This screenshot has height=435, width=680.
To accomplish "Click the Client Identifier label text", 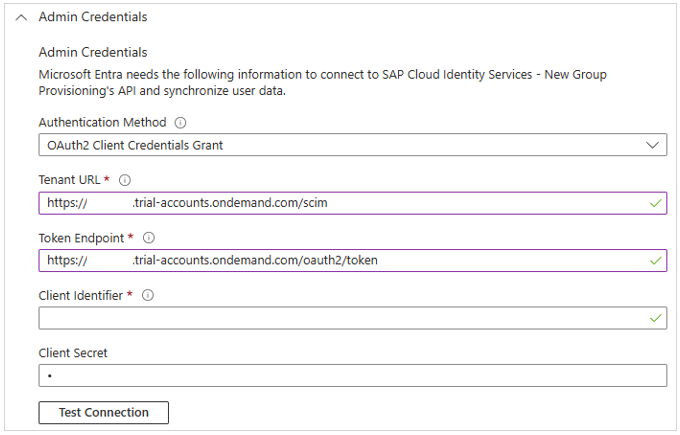I will tap(82, 296).
